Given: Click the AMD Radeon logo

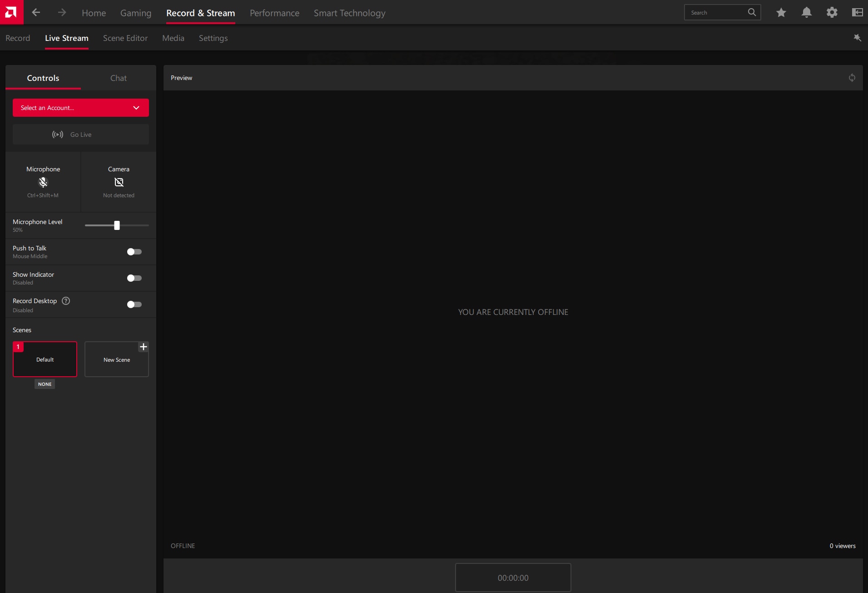Looking at the screenshot, I should (10, 12).
